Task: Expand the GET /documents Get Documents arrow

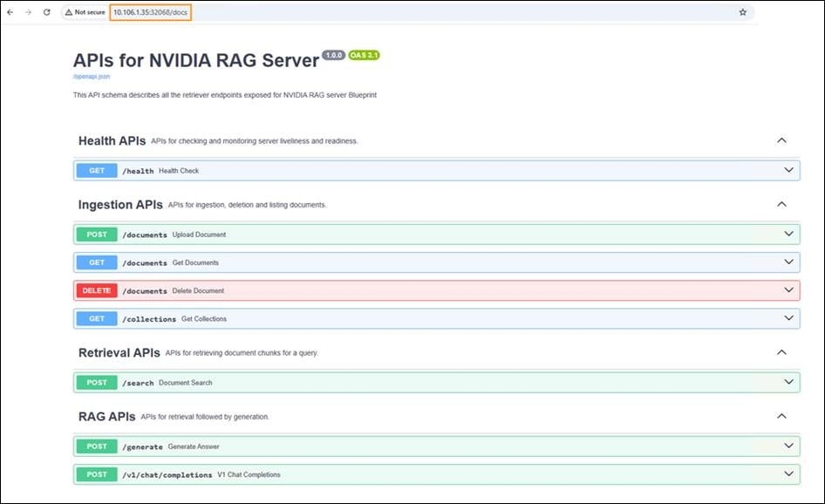Action: (x=788, y=262)
